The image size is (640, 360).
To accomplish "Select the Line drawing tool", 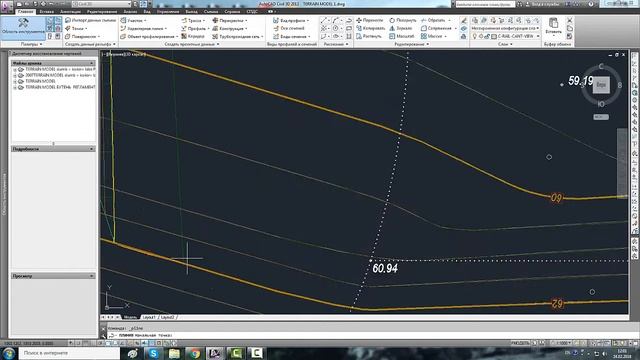I will pyautogui.click(x=324, y=20).
